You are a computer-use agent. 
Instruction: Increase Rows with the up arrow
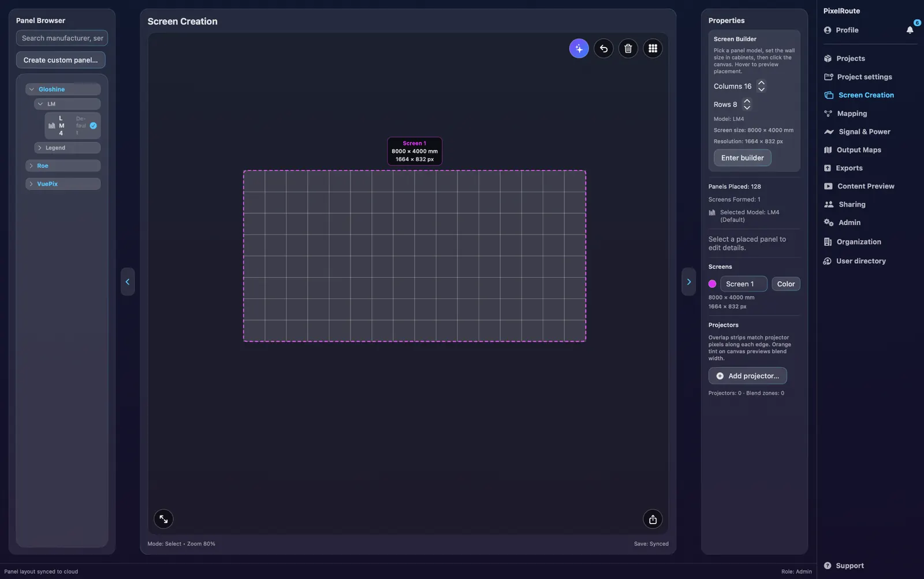747,102
